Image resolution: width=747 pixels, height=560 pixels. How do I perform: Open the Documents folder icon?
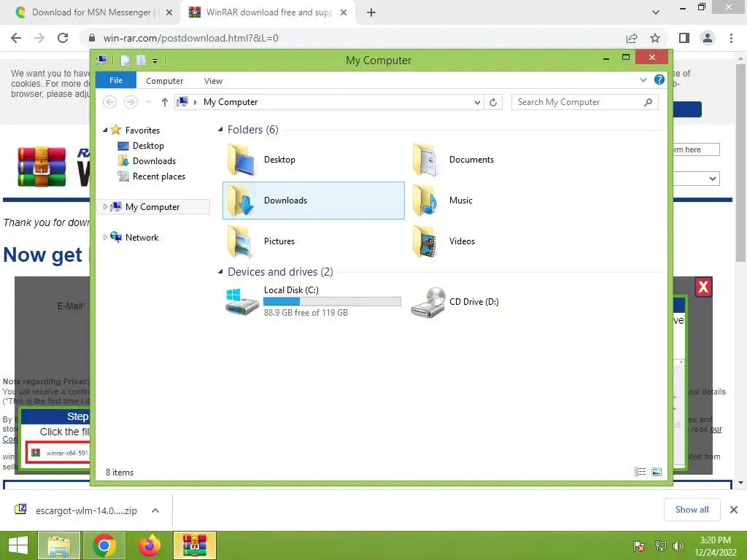pos(425,160)
